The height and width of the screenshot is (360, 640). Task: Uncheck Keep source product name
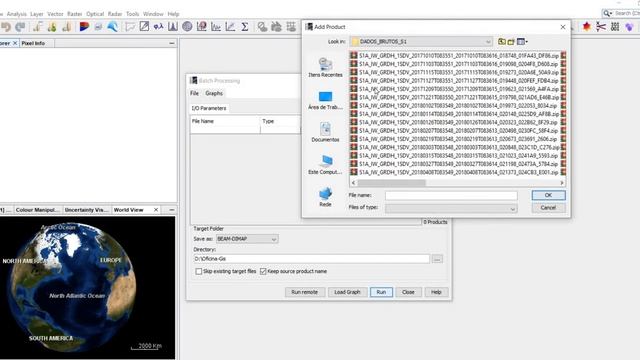click(x=263, y=271)
